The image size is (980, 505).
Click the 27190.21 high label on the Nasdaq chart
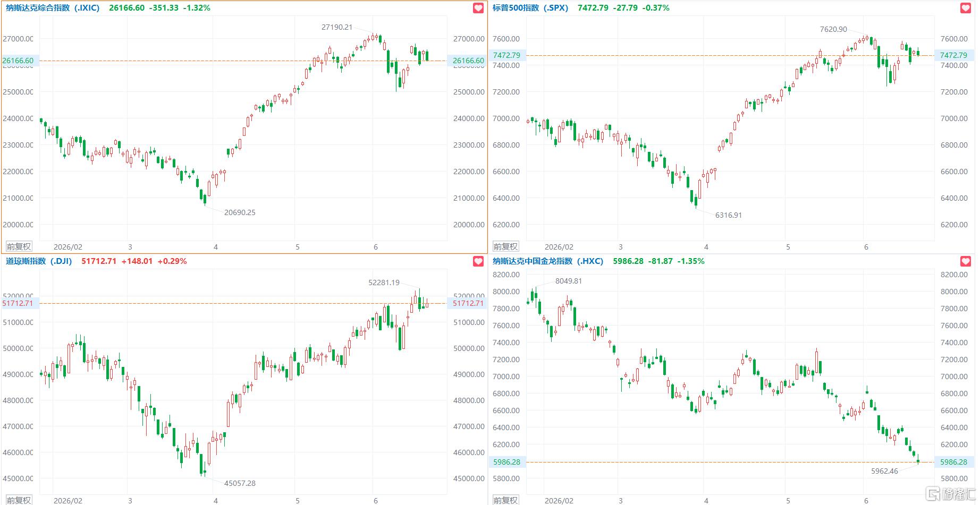pos(337,27)
